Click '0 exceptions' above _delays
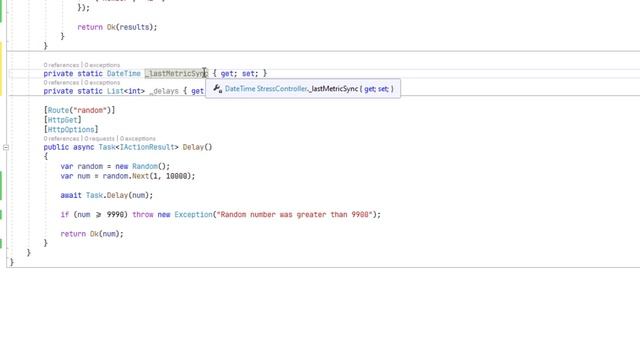The width and height of the screenshot is (640, 360). coord(102,82)
